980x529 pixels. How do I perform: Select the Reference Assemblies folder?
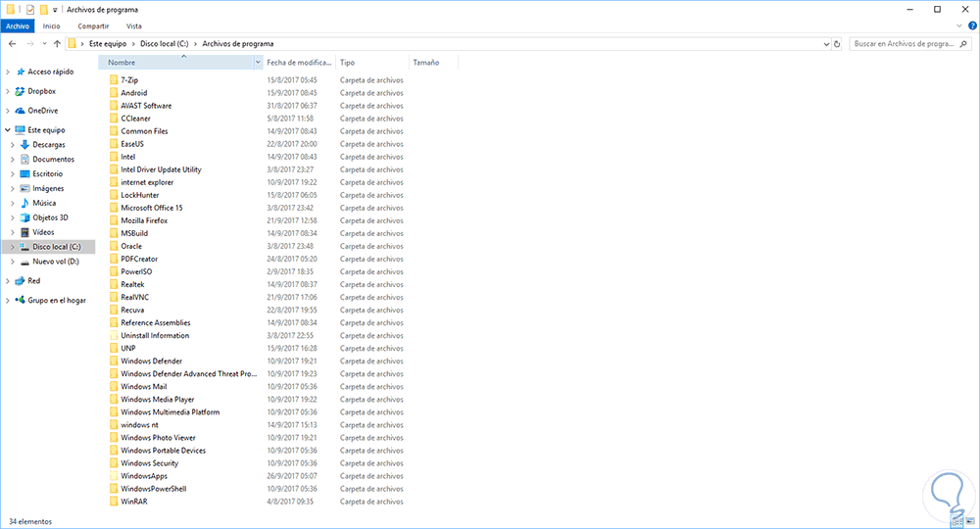click(156, 323)
